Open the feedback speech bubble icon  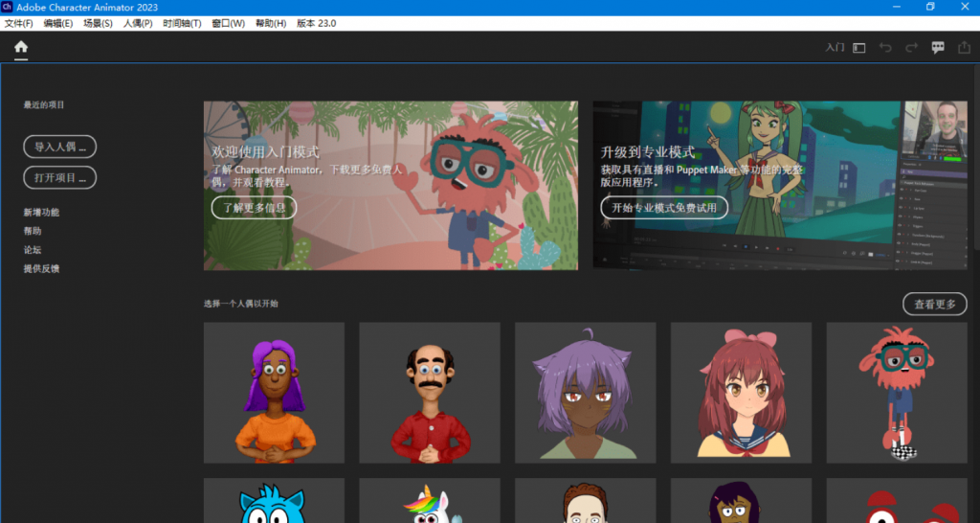tap(938, 48)
